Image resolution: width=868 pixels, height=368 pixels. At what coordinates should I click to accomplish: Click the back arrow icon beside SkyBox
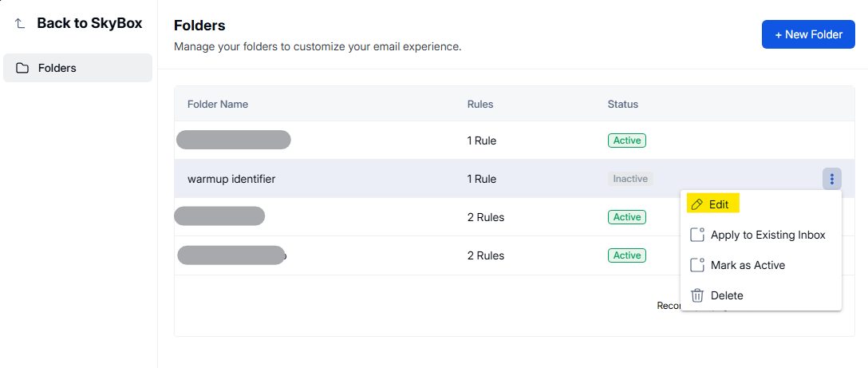(20, 24)
